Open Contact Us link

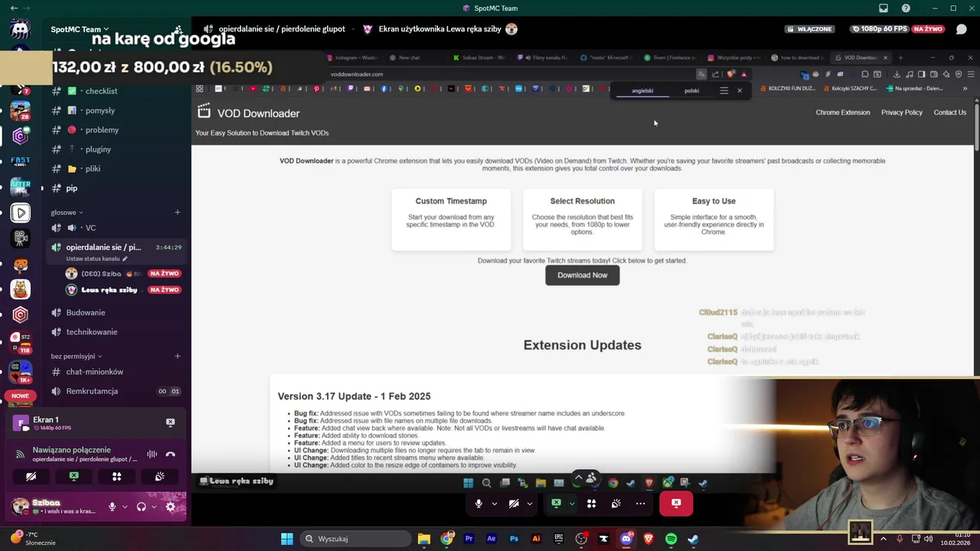949,112
